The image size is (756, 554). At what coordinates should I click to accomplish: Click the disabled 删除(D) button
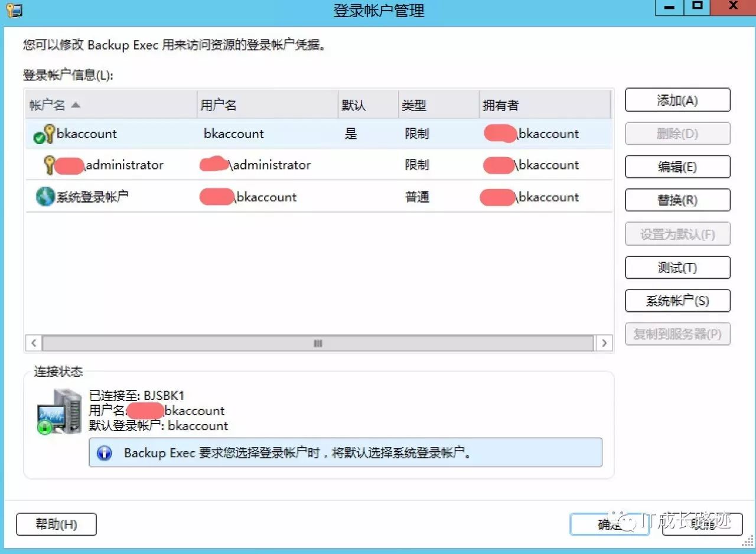pyautogui.click(x=677, y=133)
